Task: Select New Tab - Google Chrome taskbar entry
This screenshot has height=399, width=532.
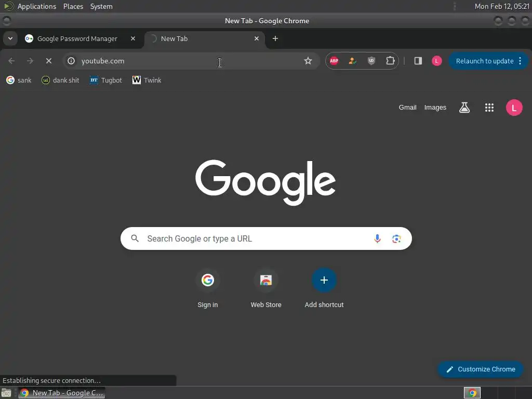Action: (x=62, y=393)
